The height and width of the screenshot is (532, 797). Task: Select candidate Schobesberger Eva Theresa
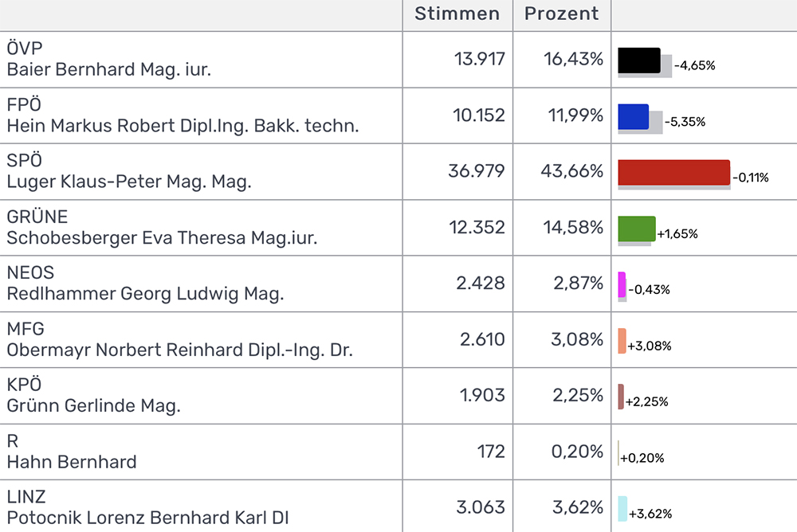(162, 238)
